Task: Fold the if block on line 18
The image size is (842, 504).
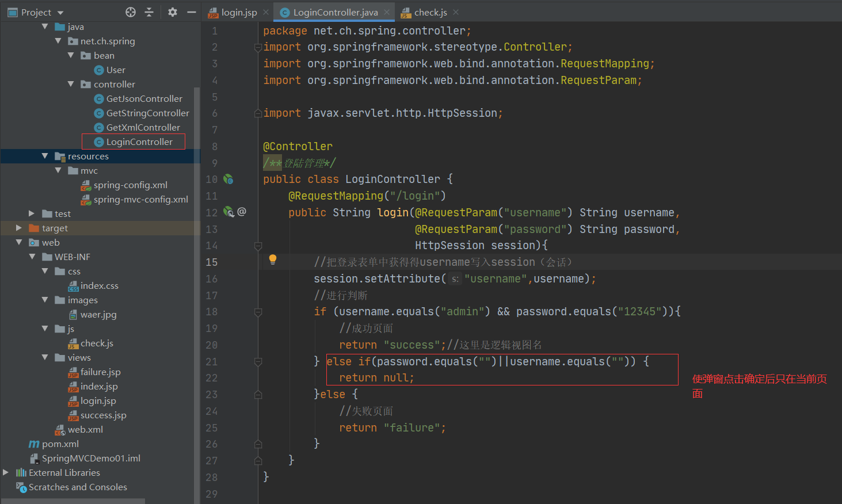Action: click(x=258, y=312)
